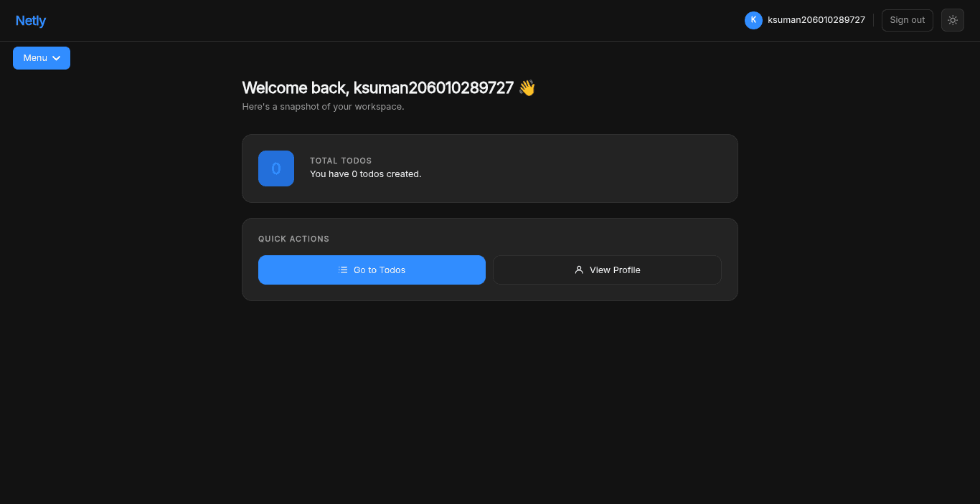Click the chevron arrow on Menu

click(x=57, y=58)
